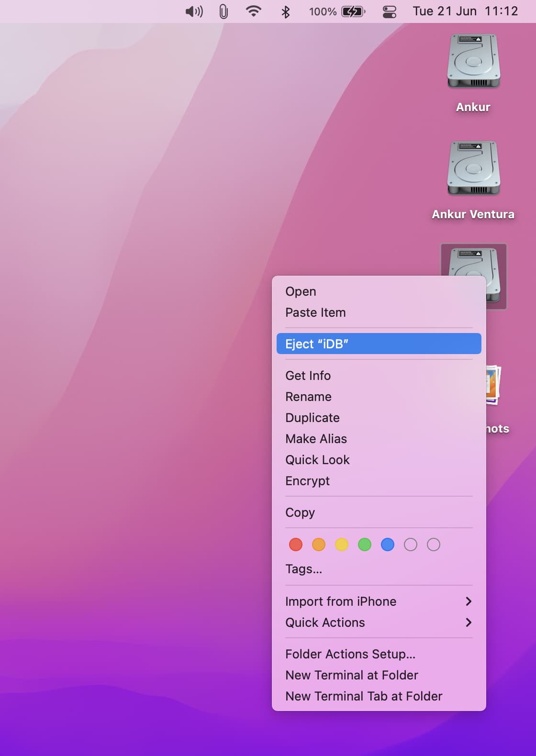Apply the red tag color

pos(296,545)
